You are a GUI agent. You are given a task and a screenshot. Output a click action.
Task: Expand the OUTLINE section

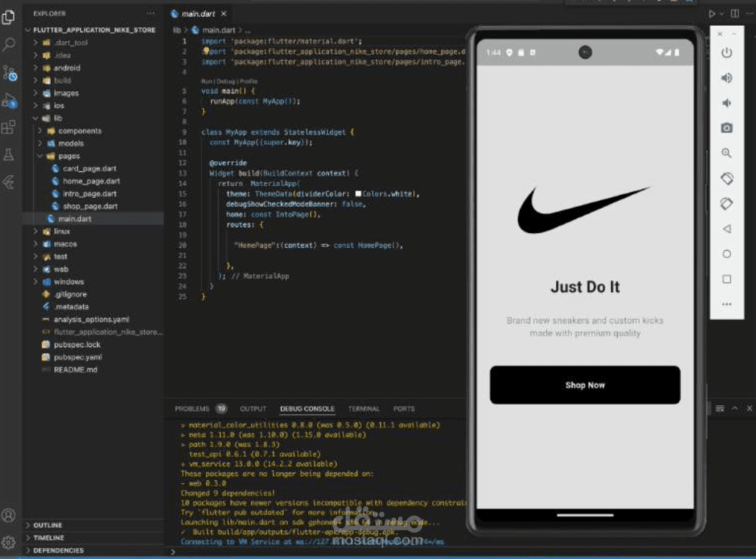[x=94, y=525]
